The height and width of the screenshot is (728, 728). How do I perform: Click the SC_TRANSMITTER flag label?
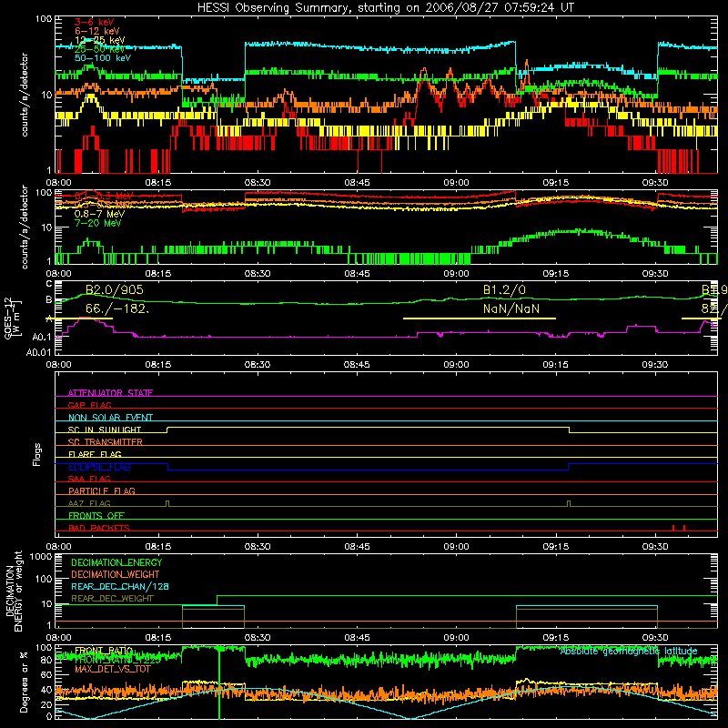tap(106, 442)
